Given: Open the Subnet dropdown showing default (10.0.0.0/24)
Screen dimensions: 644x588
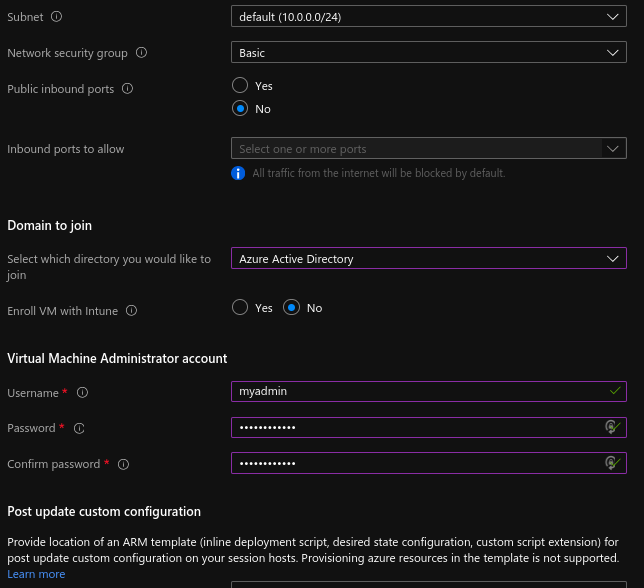Looking at the screenshot, I should tap(429, 16).
